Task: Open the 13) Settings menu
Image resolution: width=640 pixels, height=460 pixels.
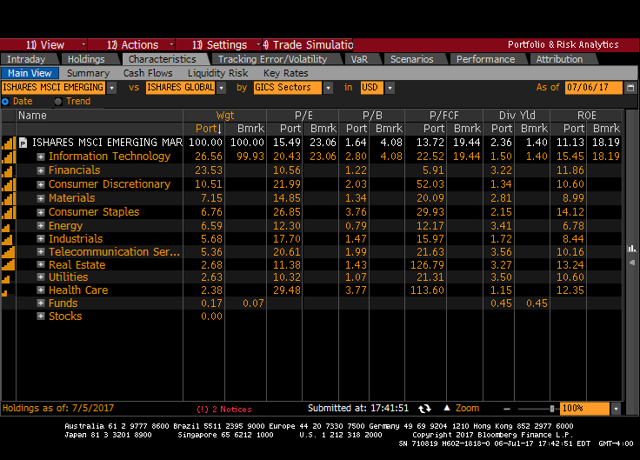Action: tap(220, 44)
